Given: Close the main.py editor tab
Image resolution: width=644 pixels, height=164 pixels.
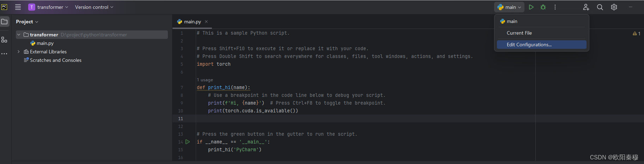Looking at the screenshot, I should [206, 22].
